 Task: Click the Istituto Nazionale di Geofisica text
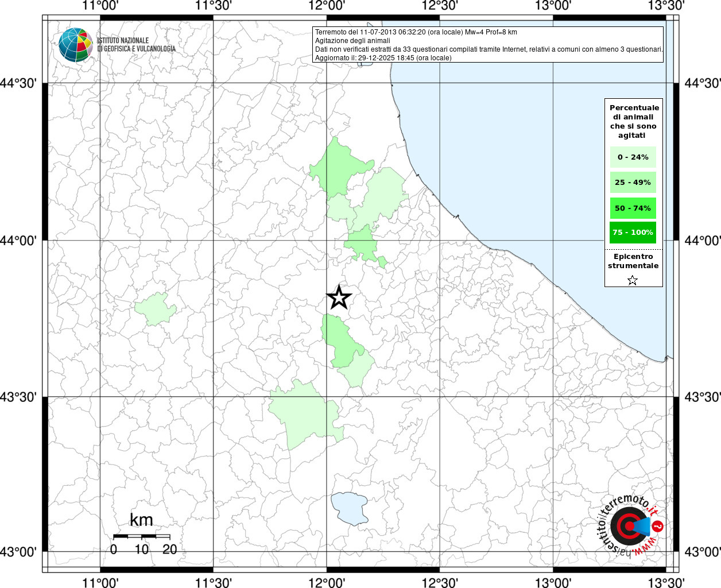click(136, 45)
